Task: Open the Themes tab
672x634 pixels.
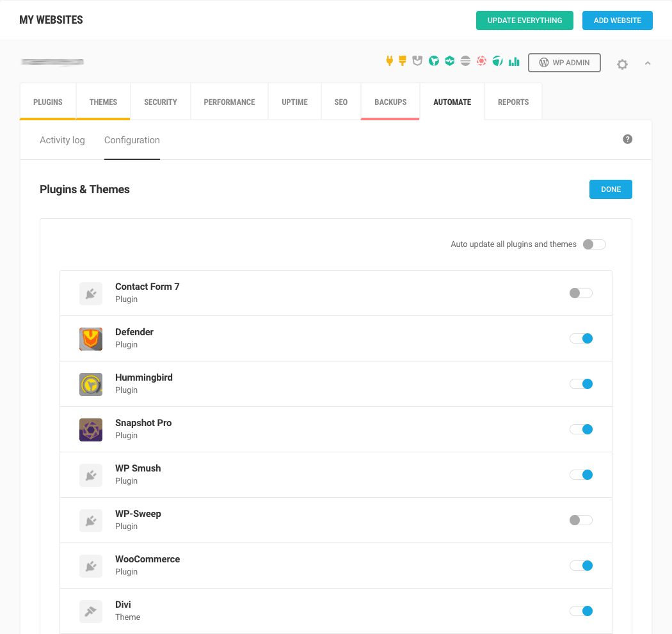Action: [103, 102]
